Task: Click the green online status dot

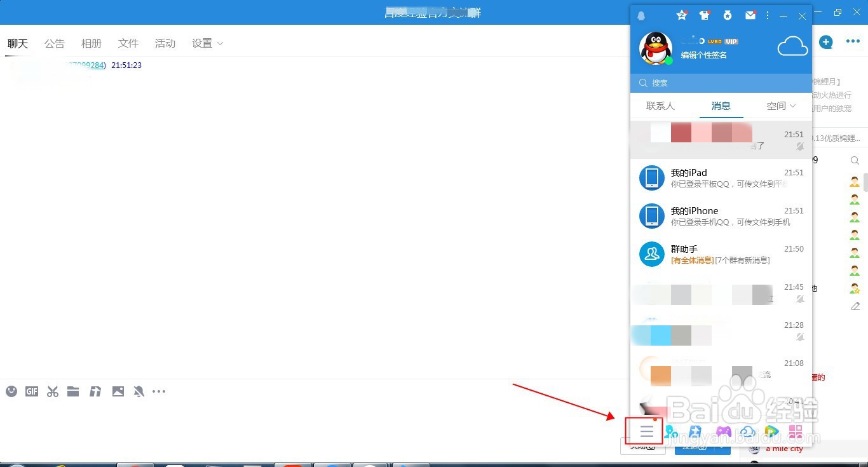Action: tap(668, 60)
